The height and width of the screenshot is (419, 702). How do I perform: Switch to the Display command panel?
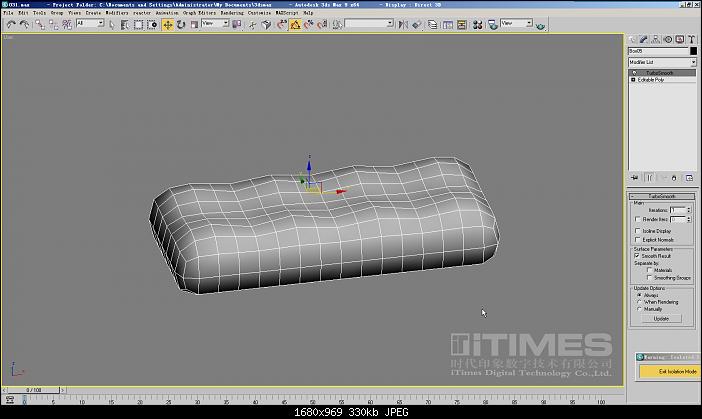pos(679,38)
